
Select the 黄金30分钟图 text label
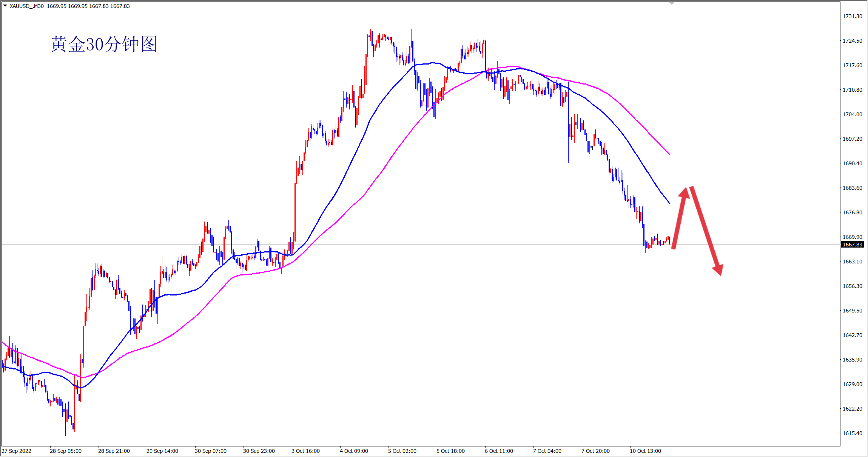(x=103, y=45)
